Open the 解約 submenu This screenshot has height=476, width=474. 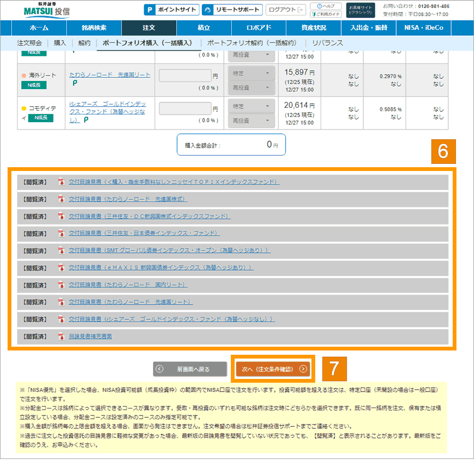(84, 43)
